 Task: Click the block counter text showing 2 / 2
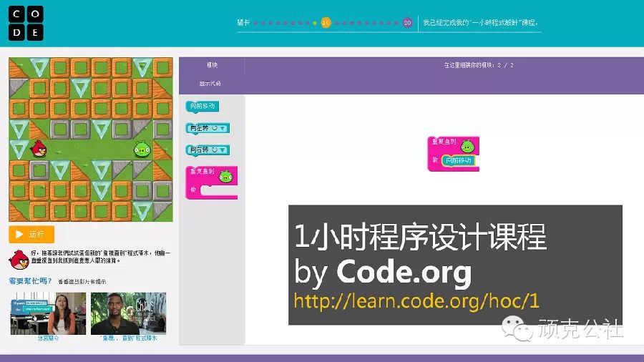(x=479, y=65)
